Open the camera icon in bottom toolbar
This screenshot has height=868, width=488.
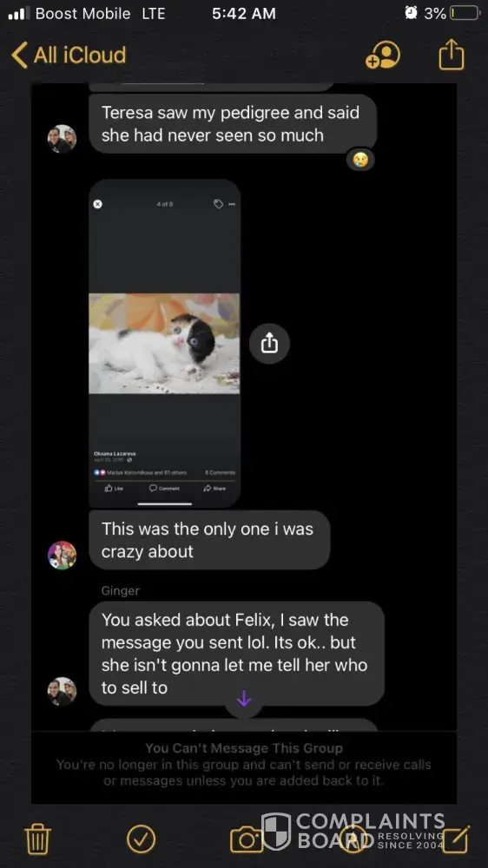coord(247,839)
